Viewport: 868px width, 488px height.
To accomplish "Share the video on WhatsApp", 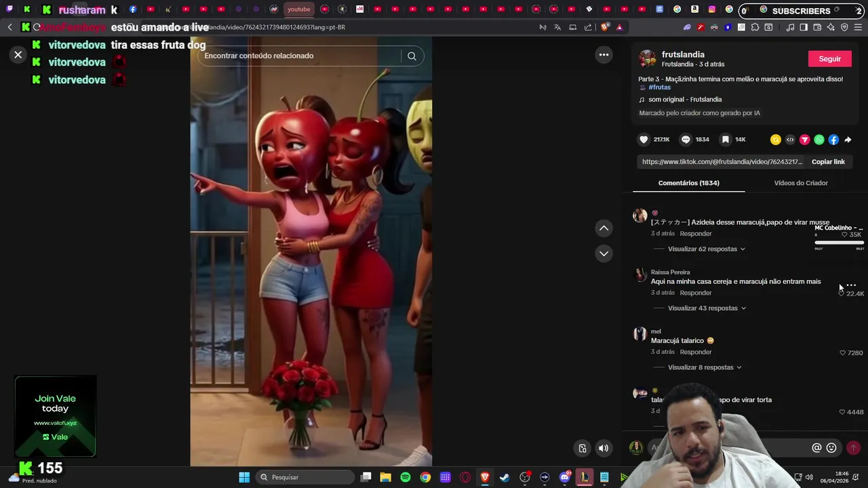I will coord(819,140).
